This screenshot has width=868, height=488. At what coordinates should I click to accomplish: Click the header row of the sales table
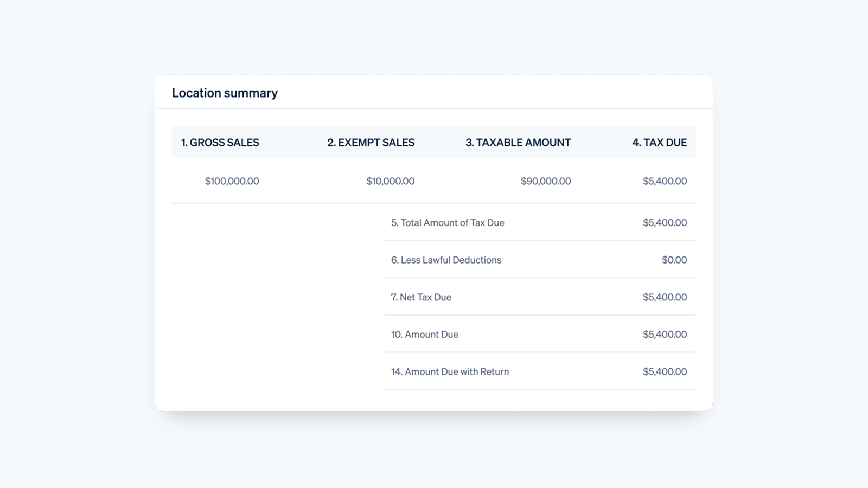(x=433, y=142)
